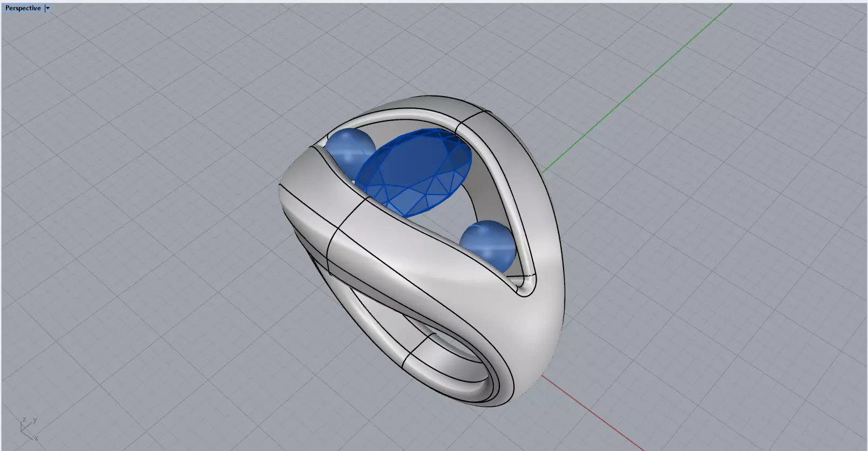The image size is (868, 451).
Task: Open the Perspective viewport title menu
Action: 23,8
